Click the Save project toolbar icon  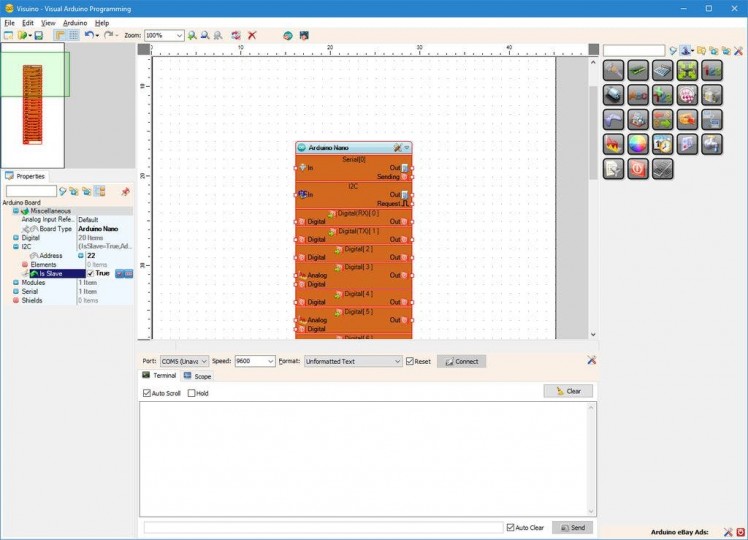[38, 35]
